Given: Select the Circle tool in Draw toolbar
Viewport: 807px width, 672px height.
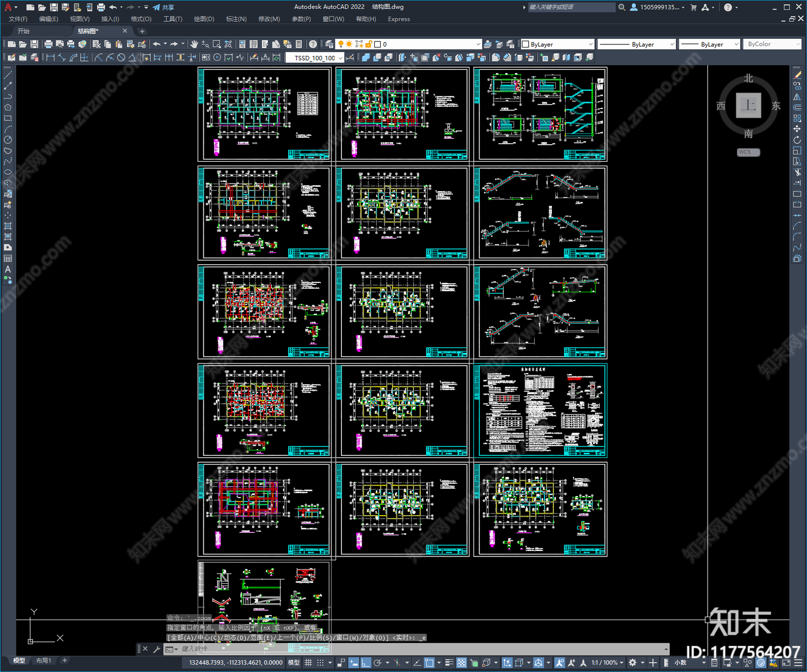Looking at the screenshot, I should (x=8, y=140).
